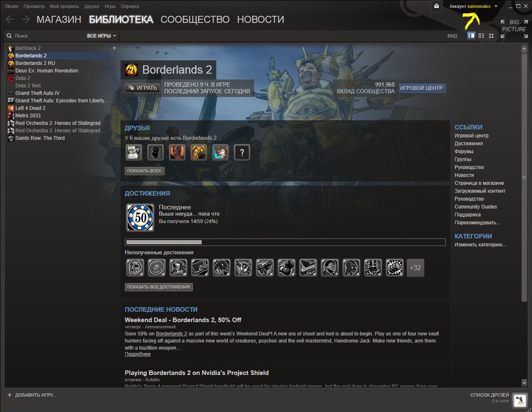Click the +32 remaining achievements tile
This screenshot has height=412, width=532.
415,268
